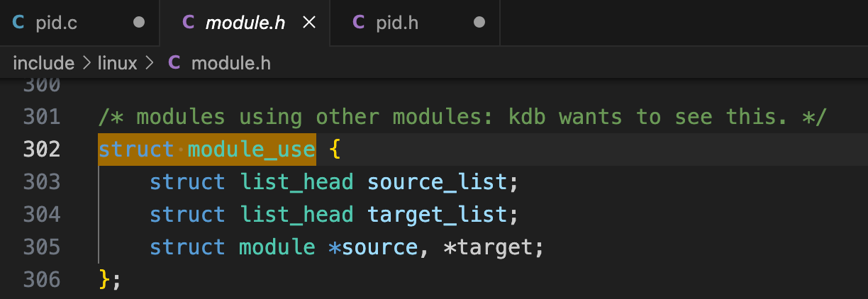The height and width of the screenshot is (299, 868).
Task: Open the include breadcrumb folder
Action: 43,63
